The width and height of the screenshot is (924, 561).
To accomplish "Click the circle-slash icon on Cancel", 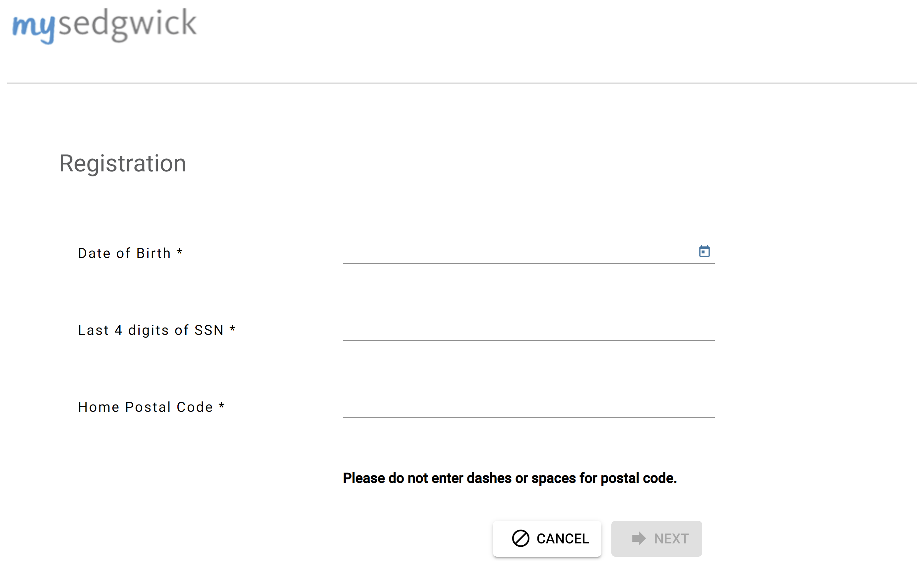I will coord(520,538).
